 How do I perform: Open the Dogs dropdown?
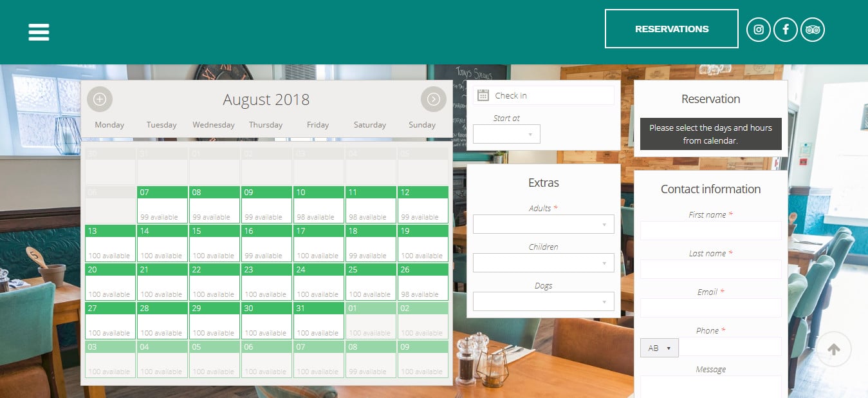[x=544, y=301]
